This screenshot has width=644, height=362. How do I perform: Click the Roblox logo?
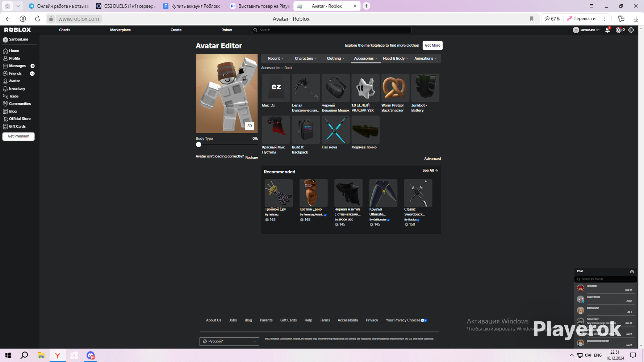pos(17,30)
